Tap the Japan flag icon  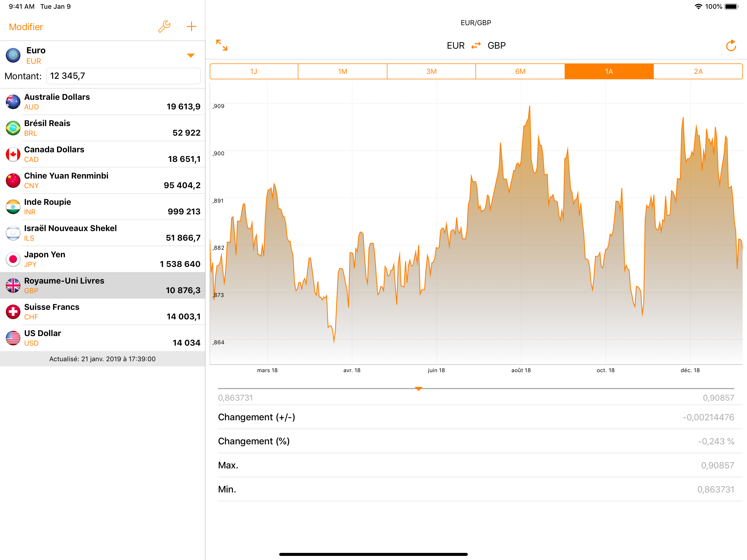13,259
